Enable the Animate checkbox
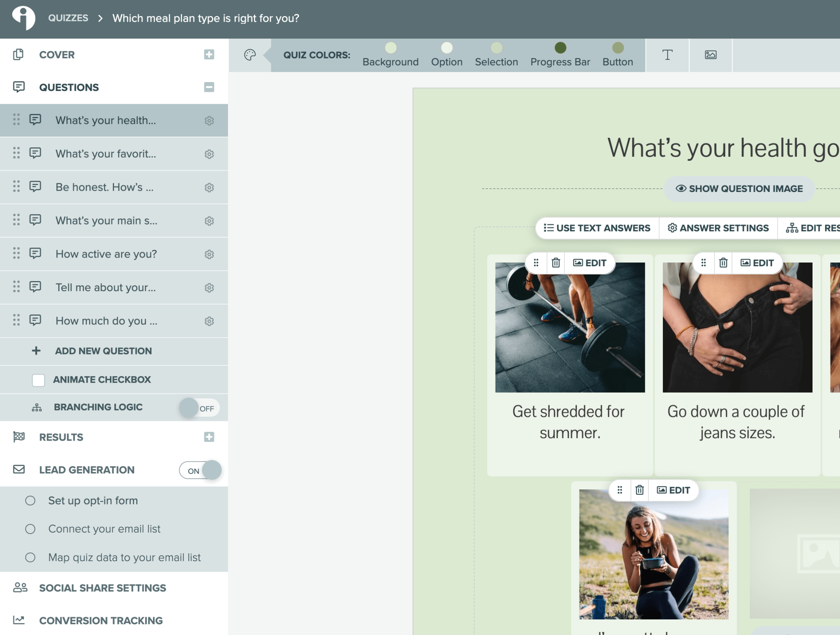 pos(38,379)
